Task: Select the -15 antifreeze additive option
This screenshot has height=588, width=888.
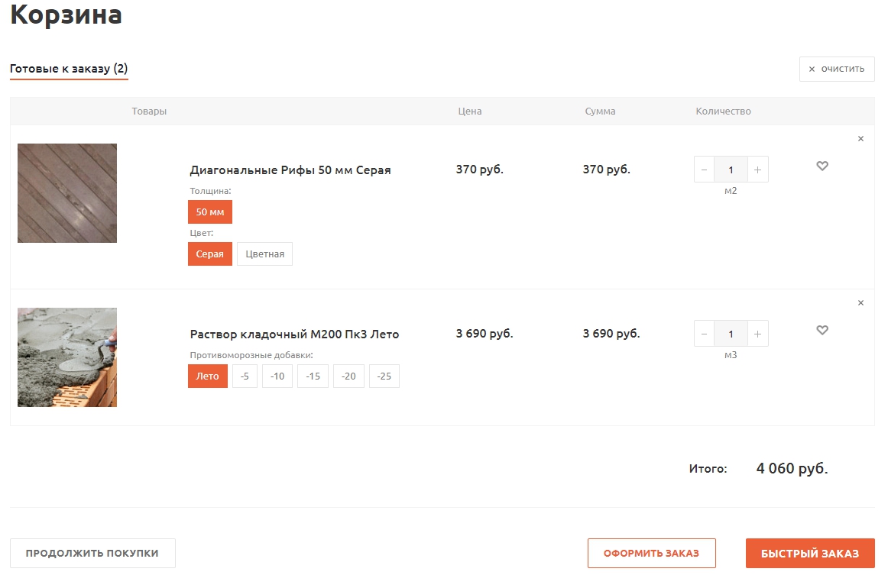Action: 313,376
